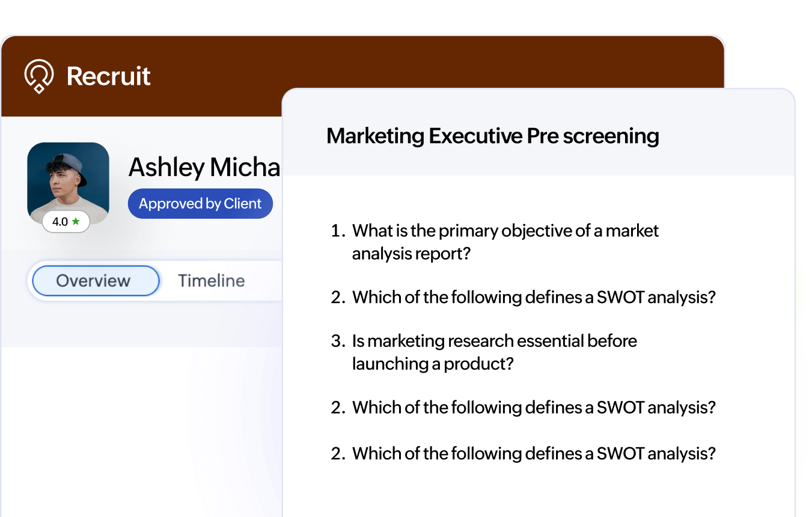Open the Timeline tab
This screenshot has width=812, height=517.
[x=211, y=280]
